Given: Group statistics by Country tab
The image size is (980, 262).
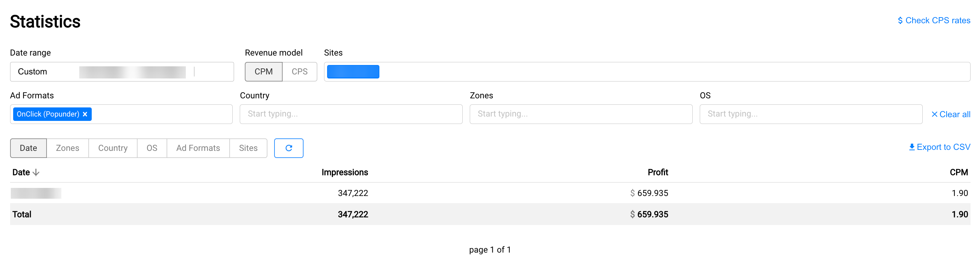Looking at the screenshot, I should pyautogui.click(x=113, y=148).
